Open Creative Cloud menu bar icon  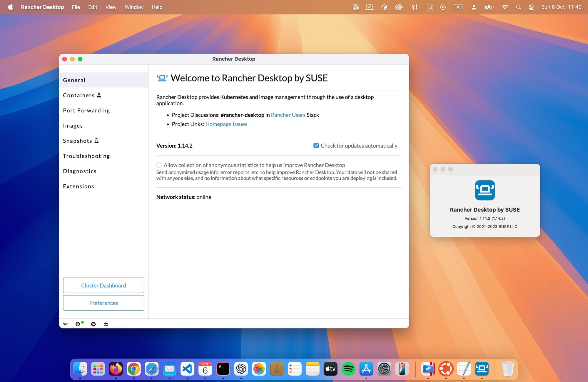[x=399, y=7]
